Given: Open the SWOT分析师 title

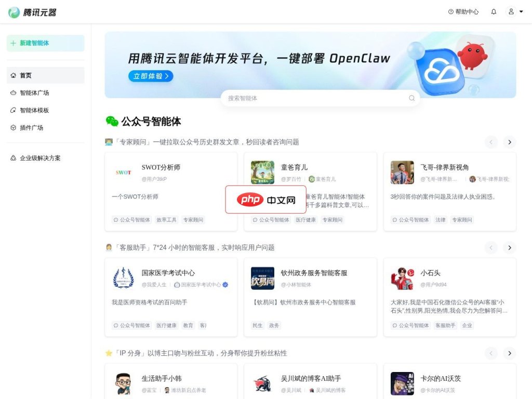Looking at the screenshot, I should [161, 167].
